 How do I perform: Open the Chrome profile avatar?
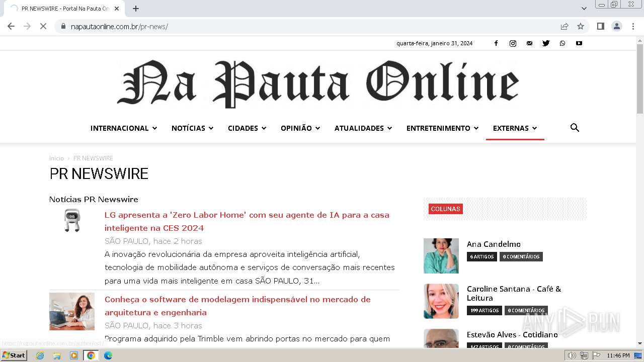pos(616,26)
